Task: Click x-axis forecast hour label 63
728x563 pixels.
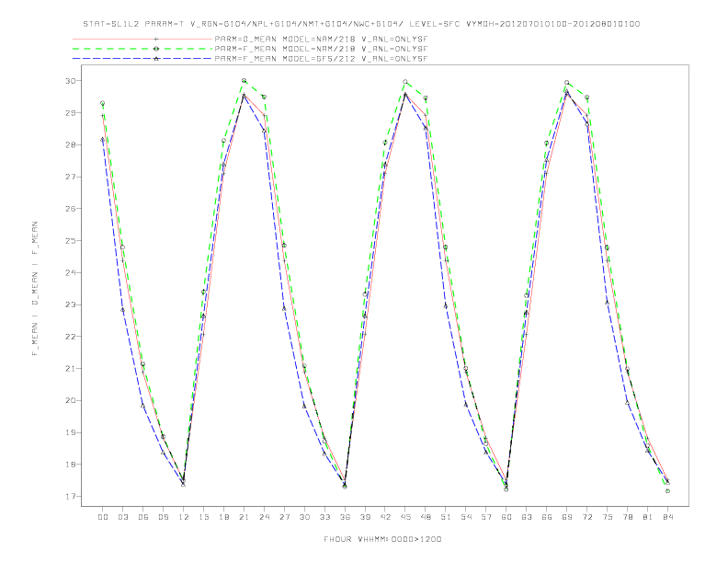Action: point(527,517)
